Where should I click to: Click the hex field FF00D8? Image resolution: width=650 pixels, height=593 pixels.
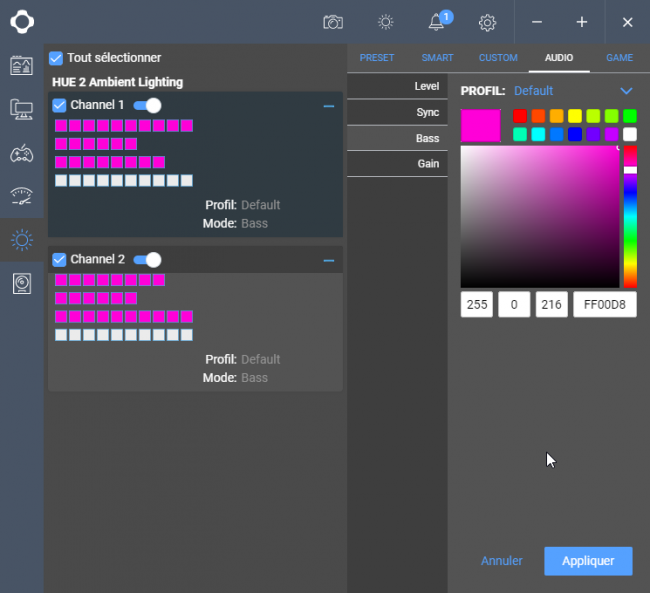click(x=605, y=304)
